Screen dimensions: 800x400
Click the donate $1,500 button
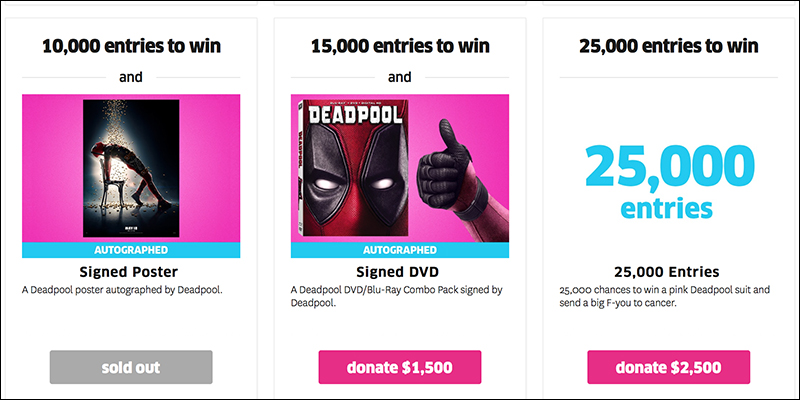point(399,367)
